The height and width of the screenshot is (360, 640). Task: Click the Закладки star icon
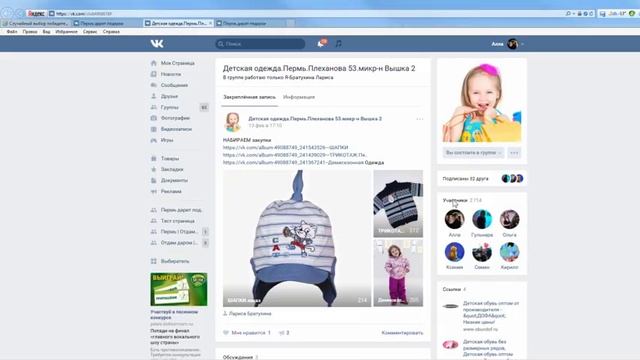pyautogui.click(x=153, y=169)
